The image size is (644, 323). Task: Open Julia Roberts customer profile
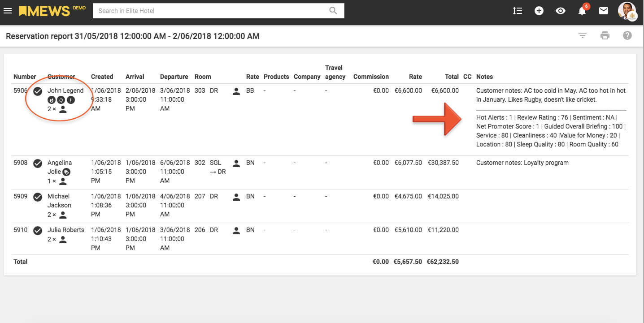(65, 230)
